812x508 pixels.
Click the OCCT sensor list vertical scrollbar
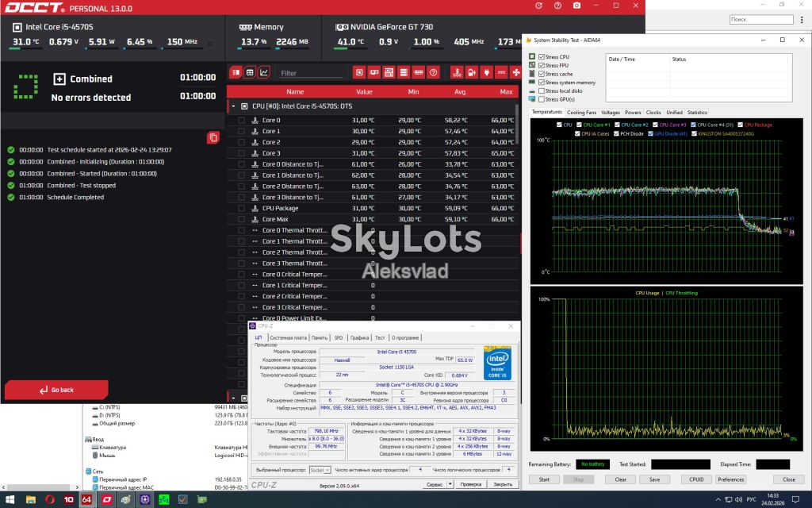[x=516, y=125]
